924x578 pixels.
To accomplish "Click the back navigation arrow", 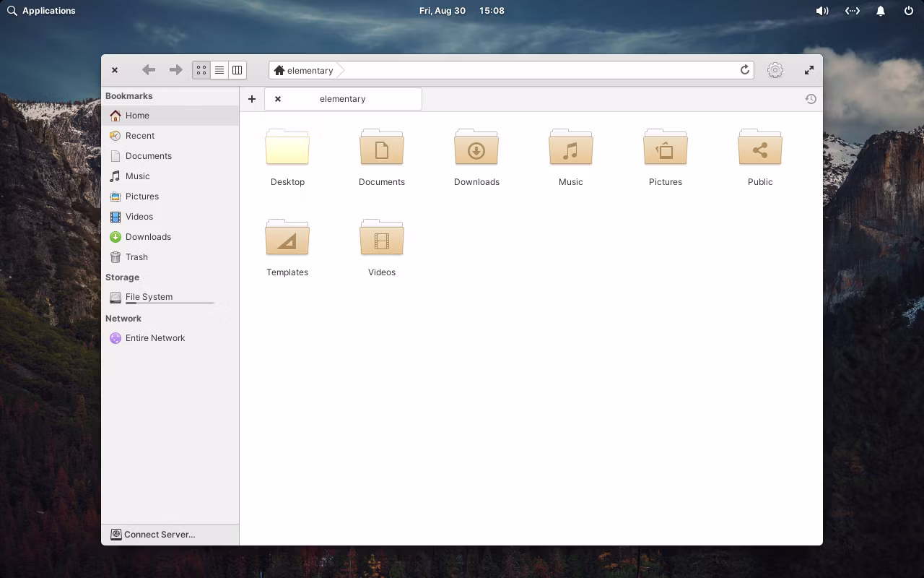I will pos(149,70).
